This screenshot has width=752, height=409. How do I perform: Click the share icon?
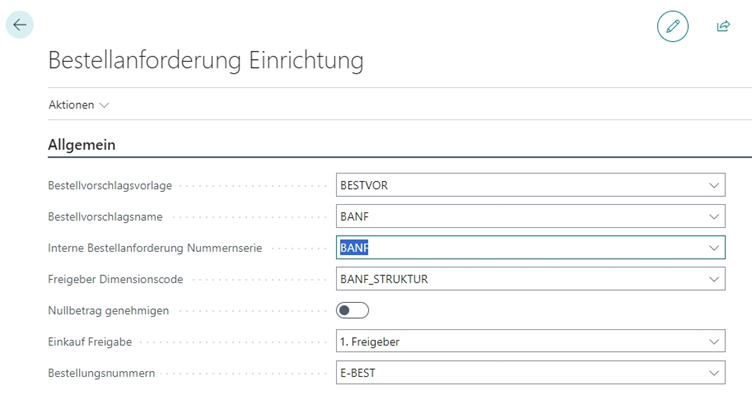[x=723, y=26]
